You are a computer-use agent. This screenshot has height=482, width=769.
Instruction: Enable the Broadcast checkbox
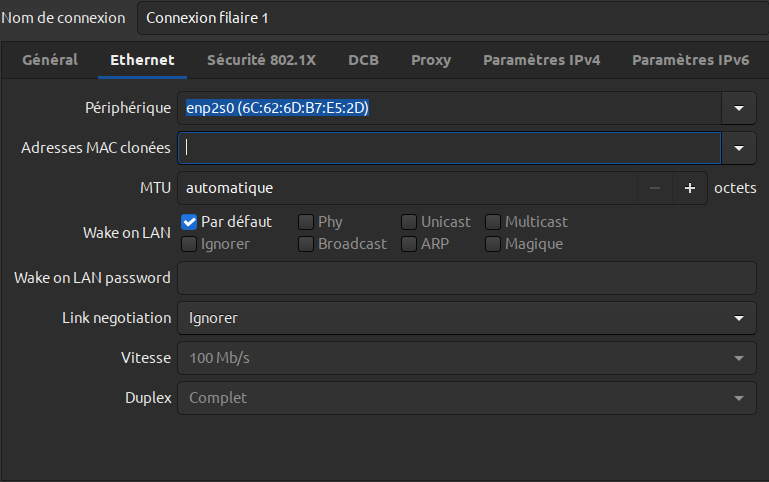306,244
